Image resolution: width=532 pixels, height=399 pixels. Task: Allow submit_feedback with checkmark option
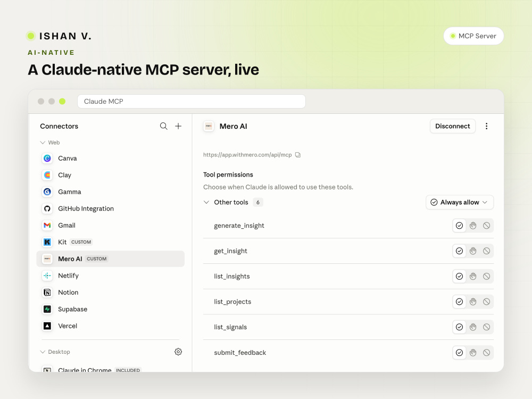coord(460,353)
